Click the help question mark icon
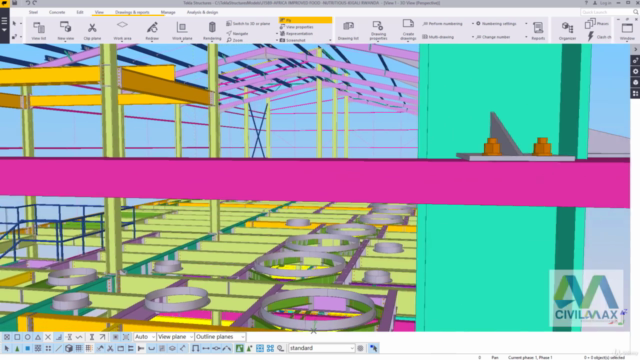The width and height of the screenshot is (640, 360). 587,3
